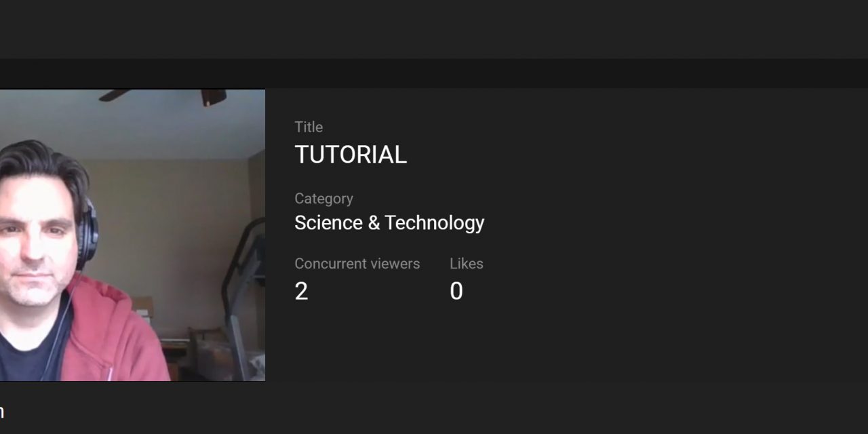Select the Science & Technology category value

click(x=389, y=223)
